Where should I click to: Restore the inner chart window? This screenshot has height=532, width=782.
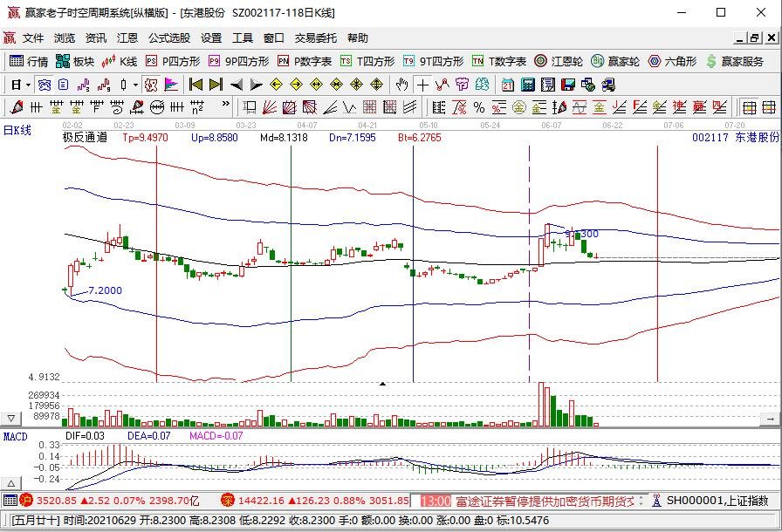[755, 38]
